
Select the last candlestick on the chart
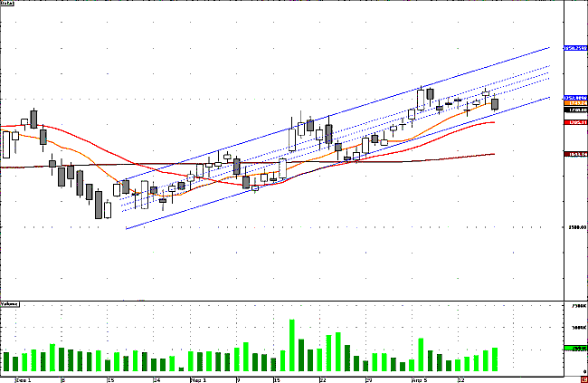[x=495, y=104]
